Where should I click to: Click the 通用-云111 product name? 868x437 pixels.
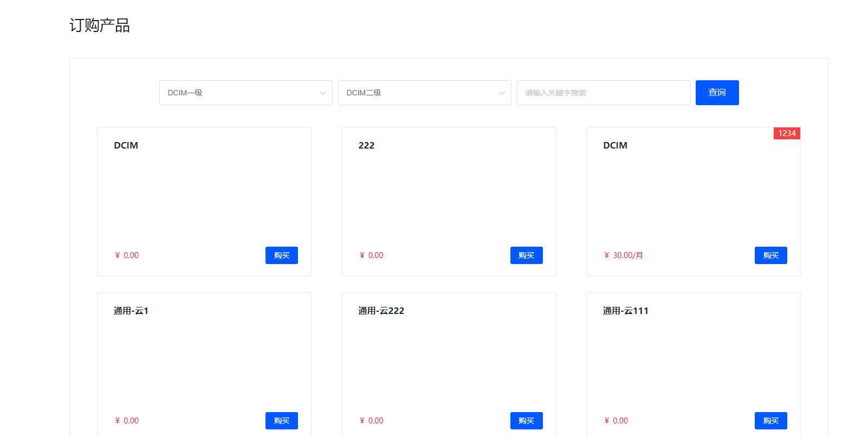click(625, 311)
